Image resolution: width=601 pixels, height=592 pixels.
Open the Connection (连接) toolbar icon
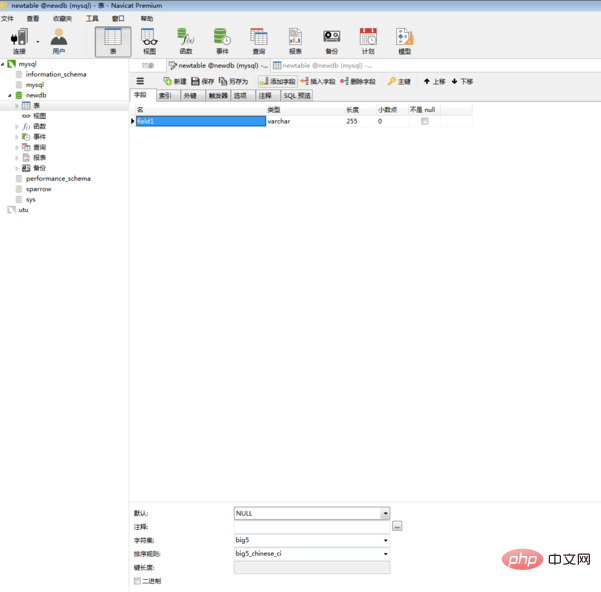19,41
